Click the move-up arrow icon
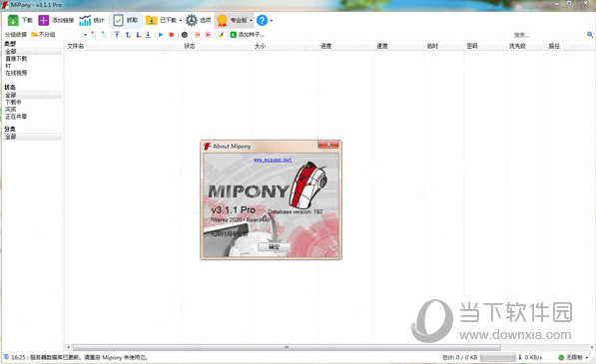 (x=128, y=35)
